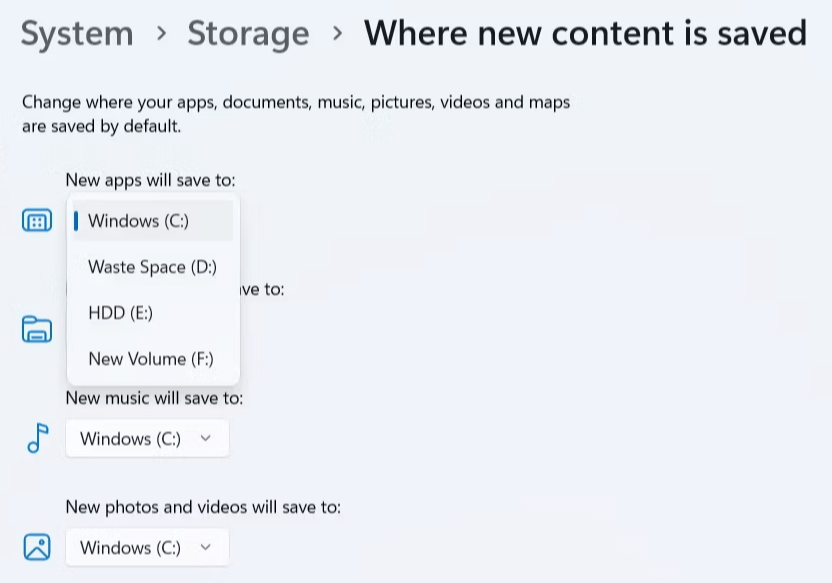Click the photos and videos picture icon
This screenshot has width=832, height=583.
(37, 547)
